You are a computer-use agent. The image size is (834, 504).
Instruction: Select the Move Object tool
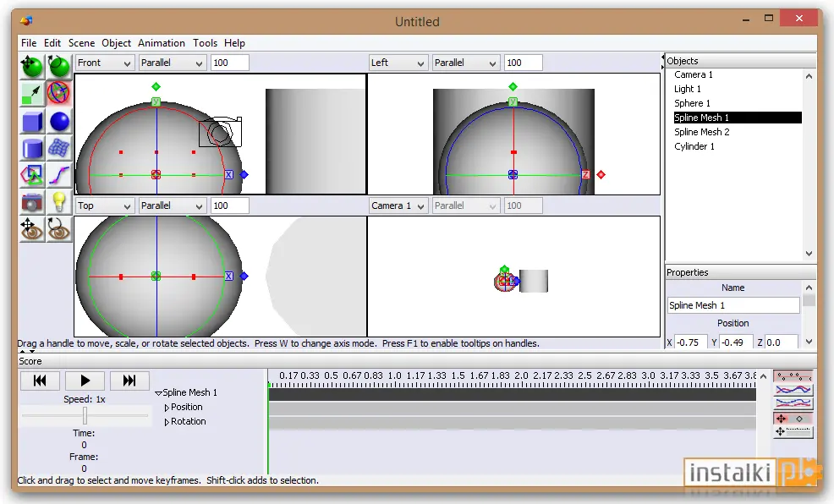[x=32, y=66]
